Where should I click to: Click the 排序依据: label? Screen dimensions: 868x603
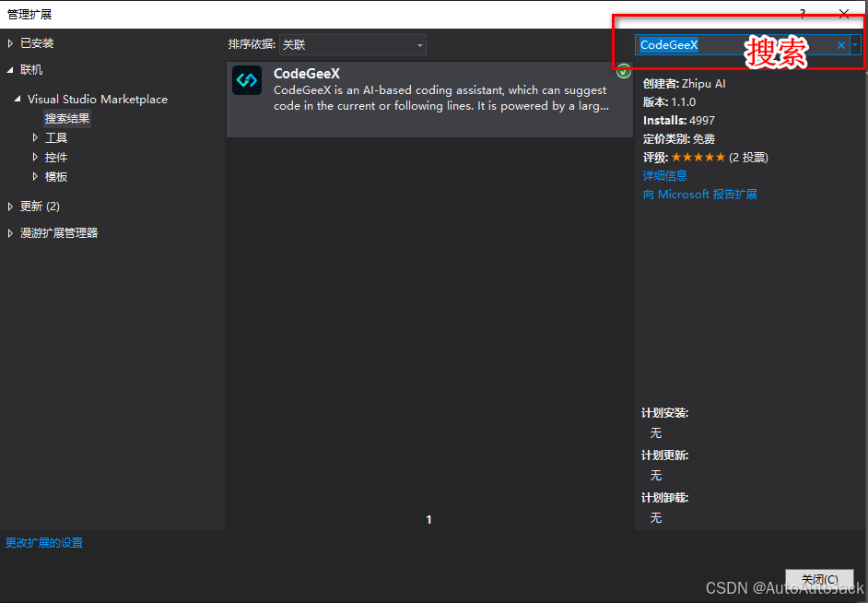(x=252, y=44)
